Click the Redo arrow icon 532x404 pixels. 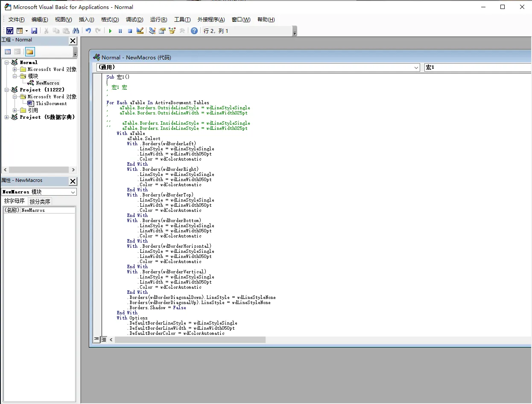click(98, 31)
